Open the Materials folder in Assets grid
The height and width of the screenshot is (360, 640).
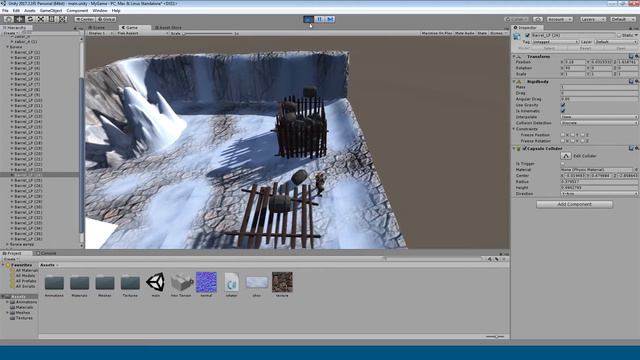pos(80,282)
